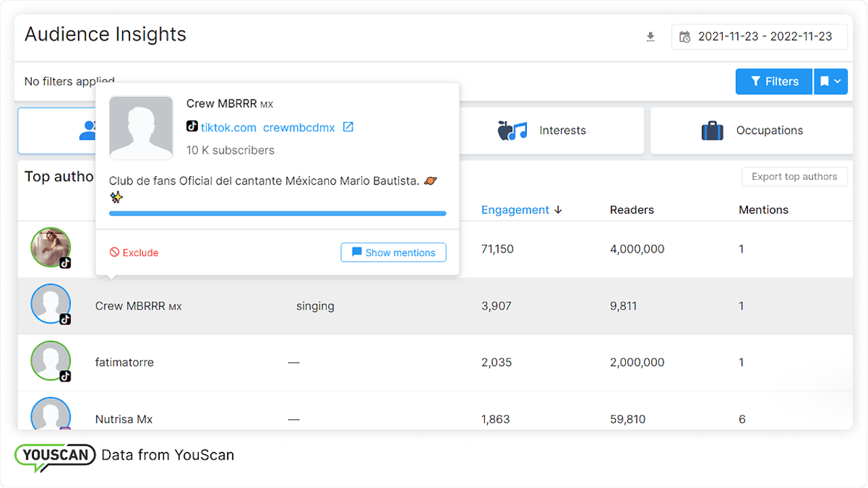
Task: Select the Nutrisa Mx author name
Action: pyautogui.click(x=124, y=420)
